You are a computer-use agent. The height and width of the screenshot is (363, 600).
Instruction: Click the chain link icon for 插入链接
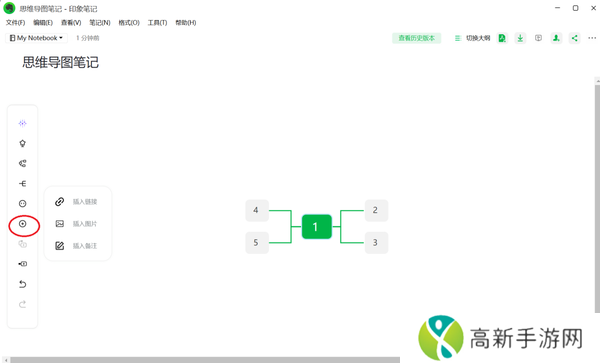60,202
